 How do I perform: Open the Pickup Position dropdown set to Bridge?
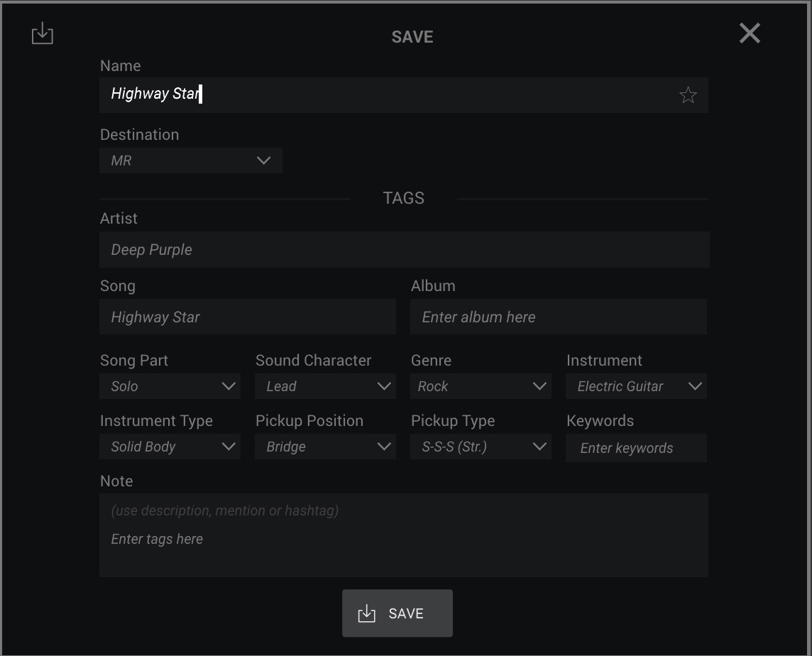tap(325, 447)
